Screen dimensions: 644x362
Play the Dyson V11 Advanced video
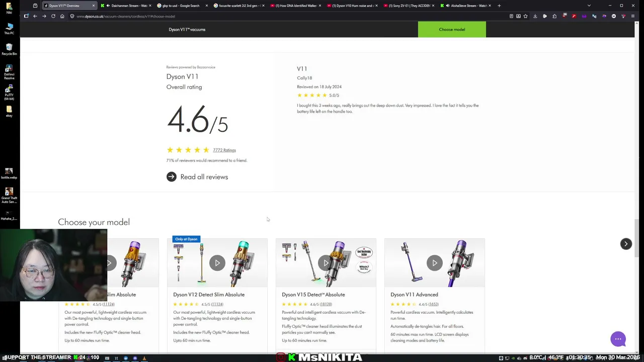pos(435,263)
